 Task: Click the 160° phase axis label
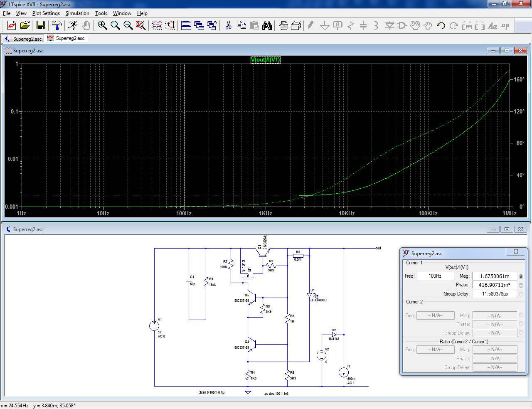(519, 79)
